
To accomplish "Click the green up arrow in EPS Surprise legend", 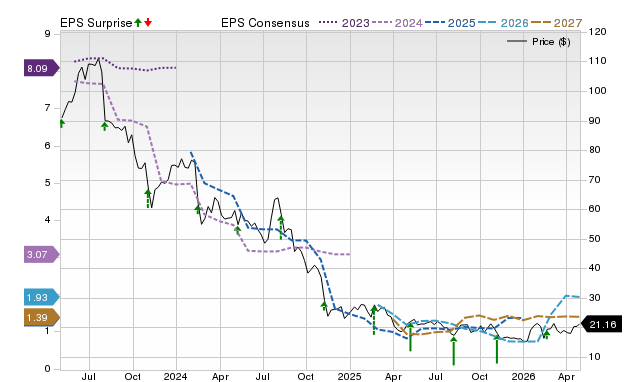I will coord(138,22).
